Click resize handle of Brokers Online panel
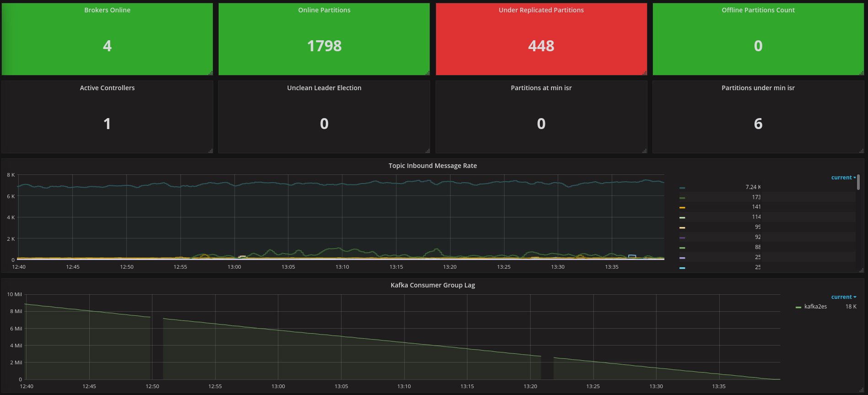The height and width of the screenshot is (395, 868). pos(210,73)
